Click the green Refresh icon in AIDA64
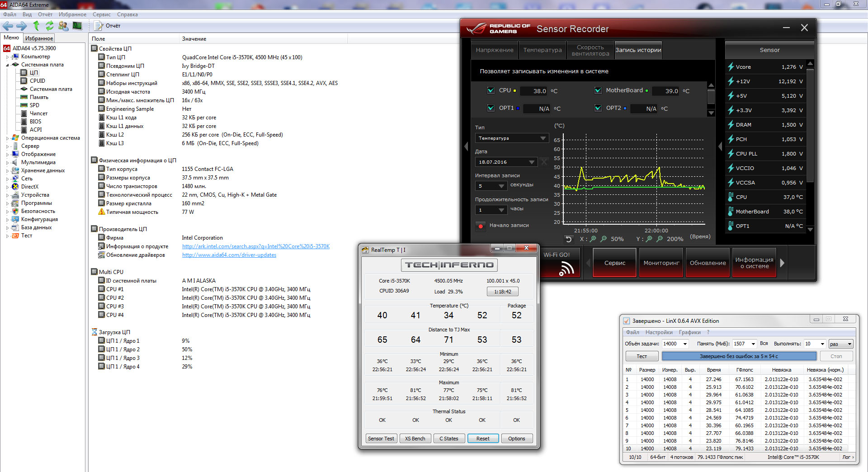 (49, 26)
